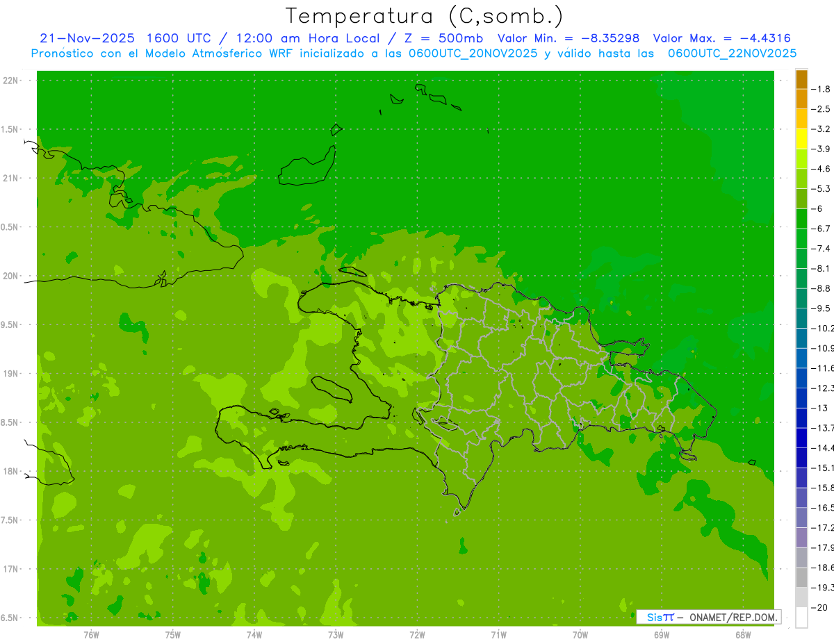Viewport: 834px width, 644px height.
Task: Click 'Valor Max. = -4.4316' text
Action: pyautogui.click(x=721, y=38)
